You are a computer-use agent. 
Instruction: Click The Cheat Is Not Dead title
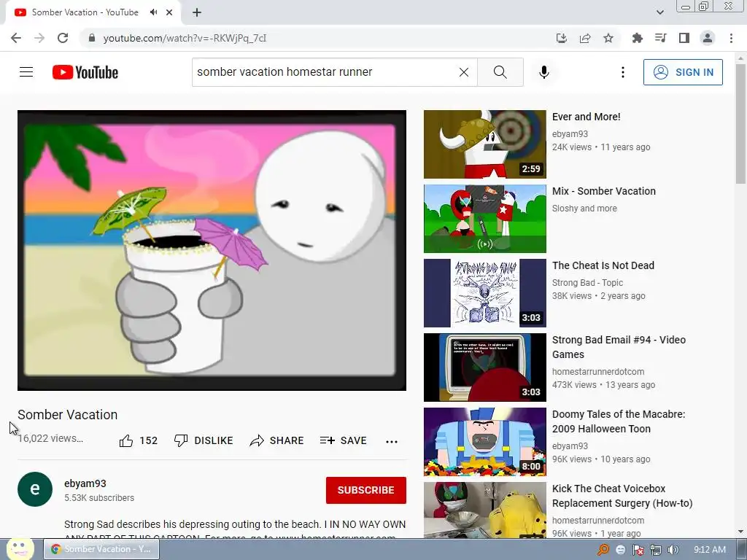tap(603, 265)
